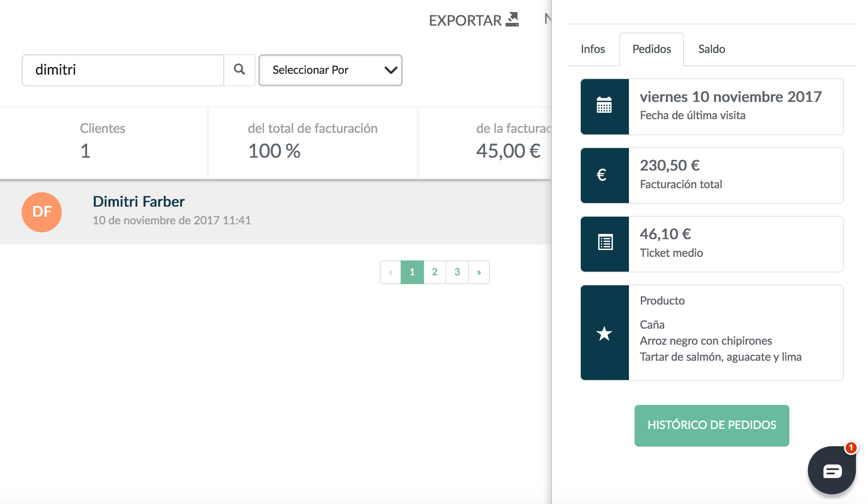
Task: Click Arroz negro con chipirones product
Action: (x=706, y=341)
